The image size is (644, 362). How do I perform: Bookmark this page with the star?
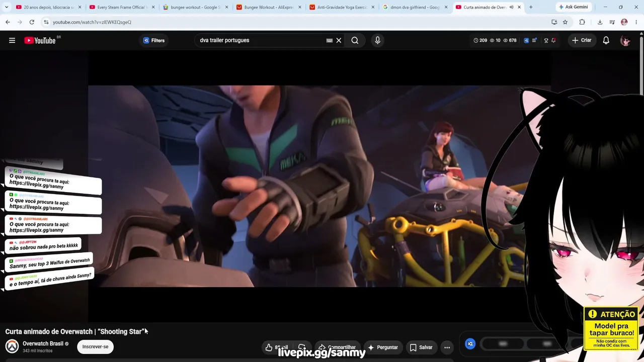565,22
